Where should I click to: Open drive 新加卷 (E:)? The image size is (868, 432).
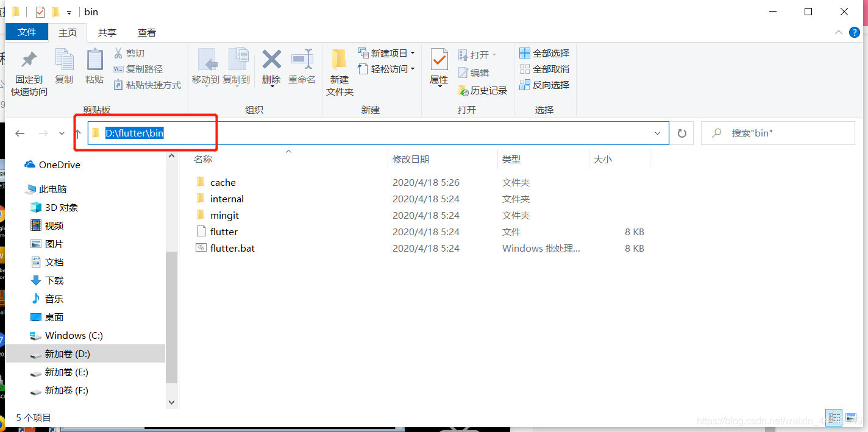pyautogui.click(x=60, y=372)
